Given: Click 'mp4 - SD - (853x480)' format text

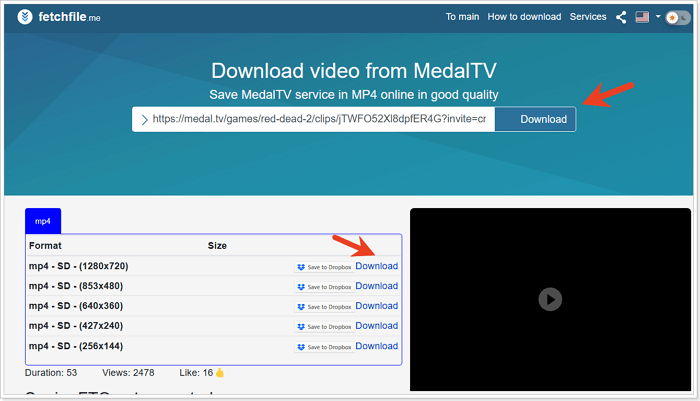Looking at the screenshot, I should [x=76, y=286].
